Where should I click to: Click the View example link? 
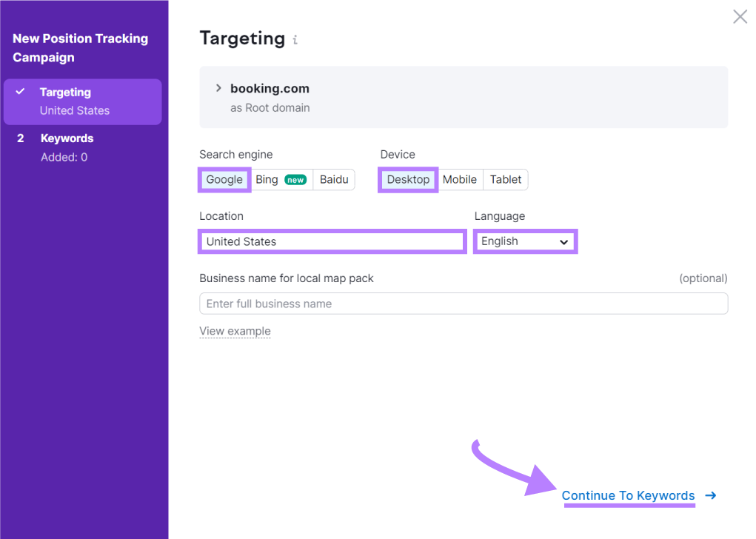pyautogui.click(x=235, y=331)
